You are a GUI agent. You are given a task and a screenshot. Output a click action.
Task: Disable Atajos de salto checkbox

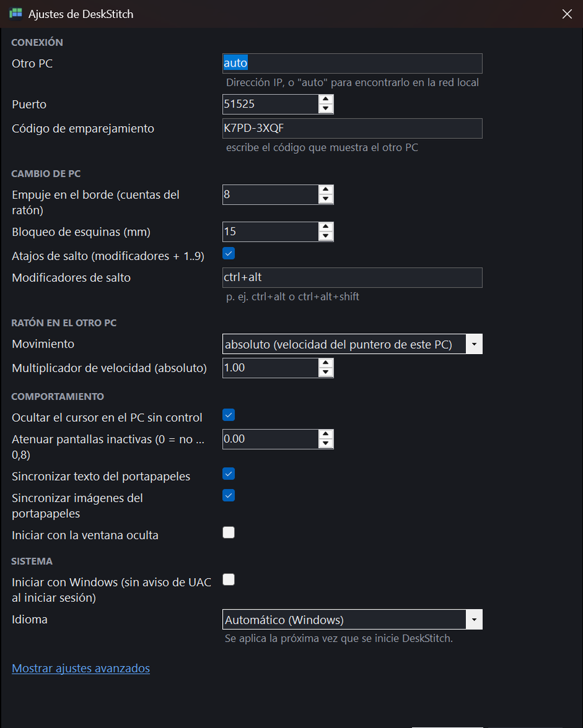pos(229,254)
